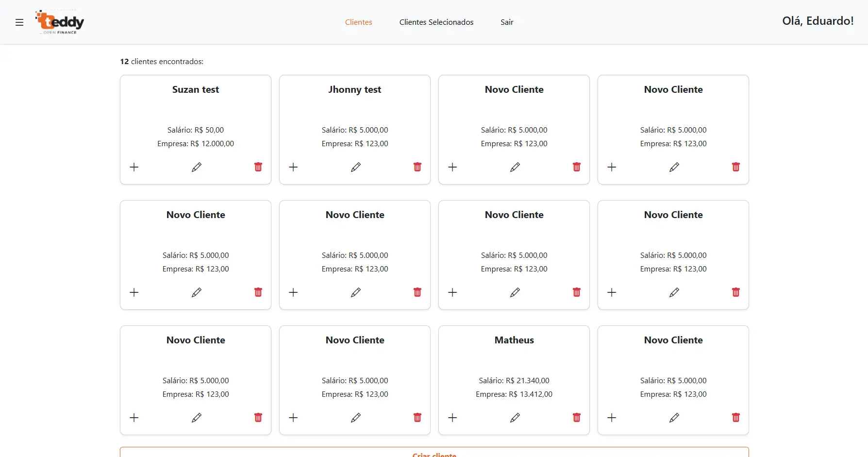868x457 pixels.
Task: Edit the Novo Cliente directly below Suzan test
Action: [x=196, y=292]
